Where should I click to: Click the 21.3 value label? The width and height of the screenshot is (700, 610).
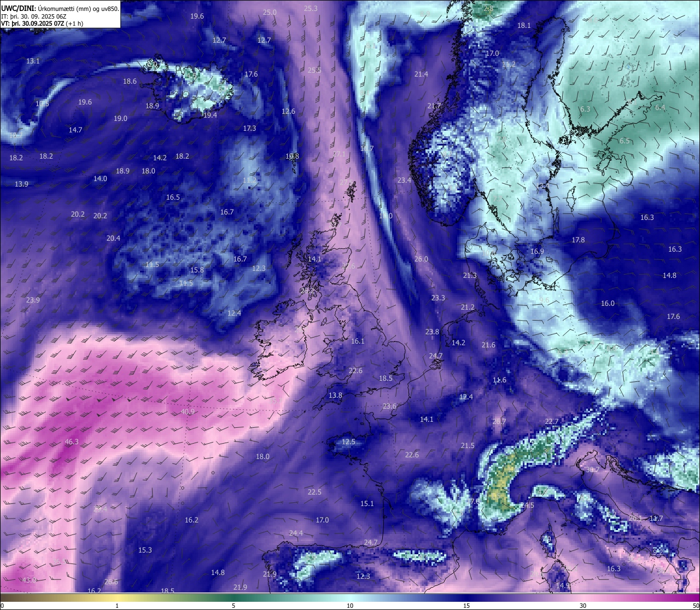[470, 276]
